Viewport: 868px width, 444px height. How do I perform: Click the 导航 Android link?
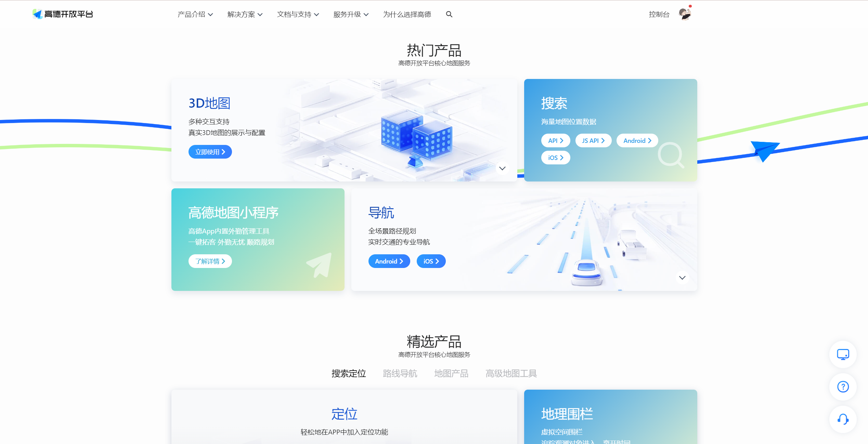(x=389, y=261)
